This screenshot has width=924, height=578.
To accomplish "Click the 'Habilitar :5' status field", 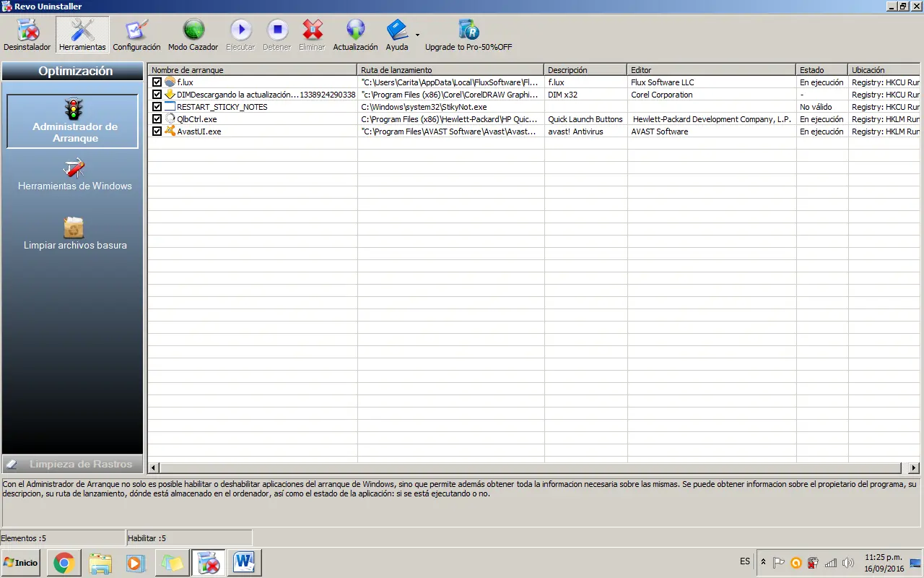I will [x=189, y=538].
